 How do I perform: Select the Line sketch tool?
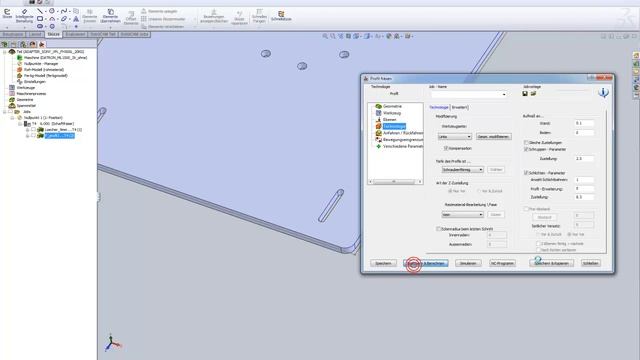coord(40,11)
